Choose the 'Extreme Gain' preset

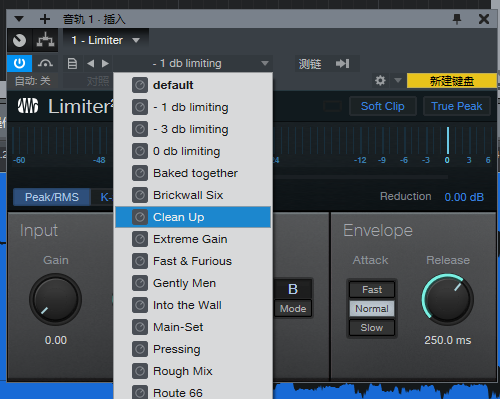point(193,239)
